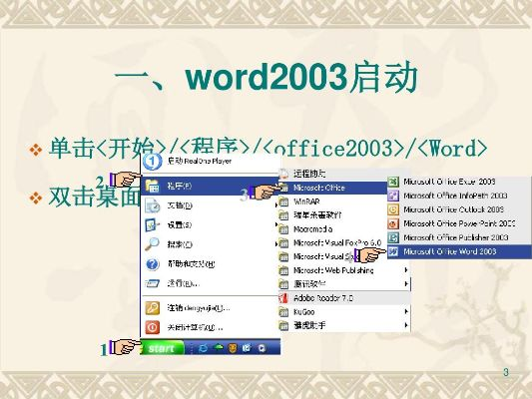Open the 程序(P) programs menu entry
532x399 pixels.
211,186
